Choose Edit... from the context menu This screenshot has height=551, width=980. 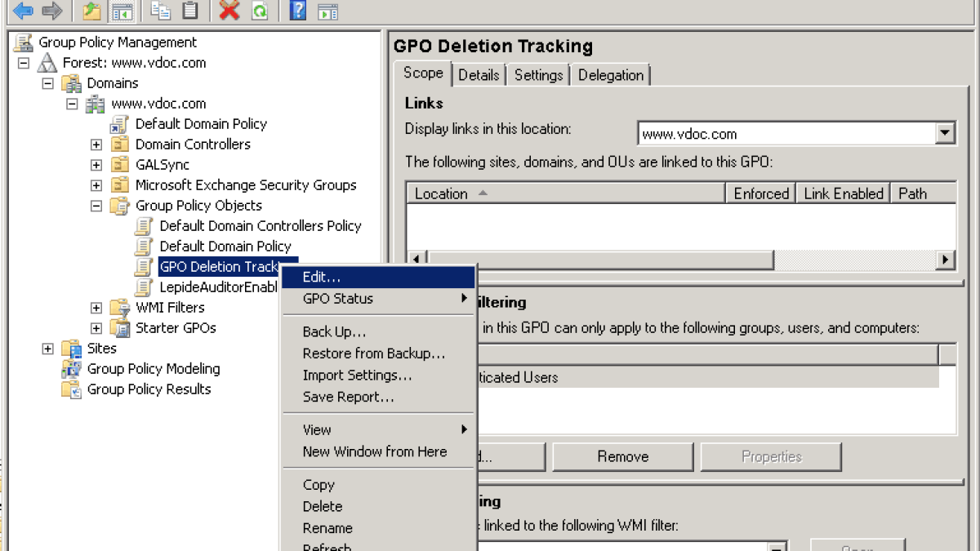(x=321, y=278)
